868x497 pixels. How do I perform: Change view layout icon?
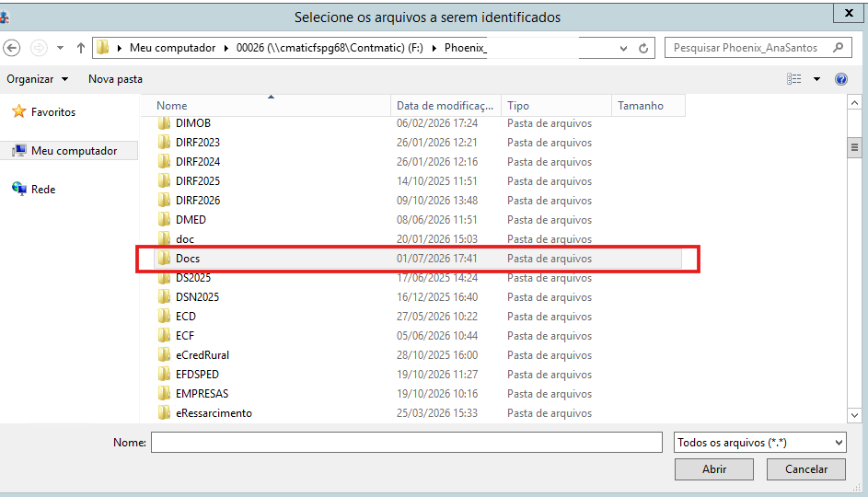[793, 79]
